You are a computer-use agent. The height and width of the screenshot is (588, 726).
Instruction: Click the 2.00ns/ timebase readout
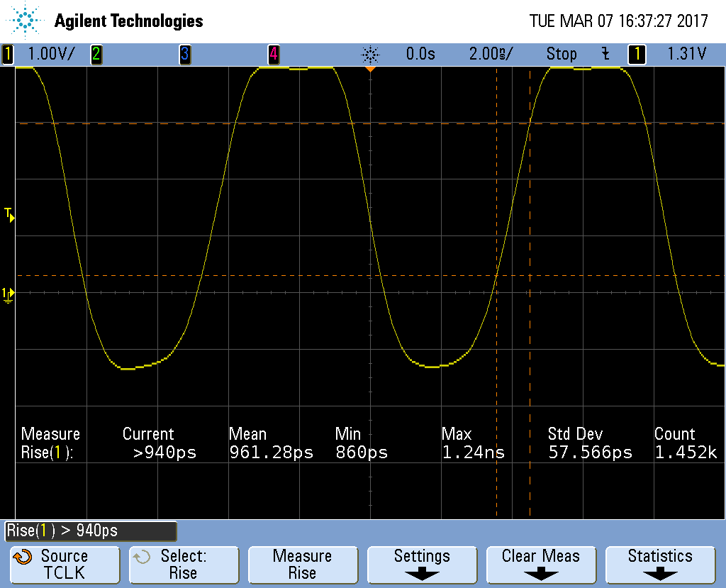coord(491,54)
